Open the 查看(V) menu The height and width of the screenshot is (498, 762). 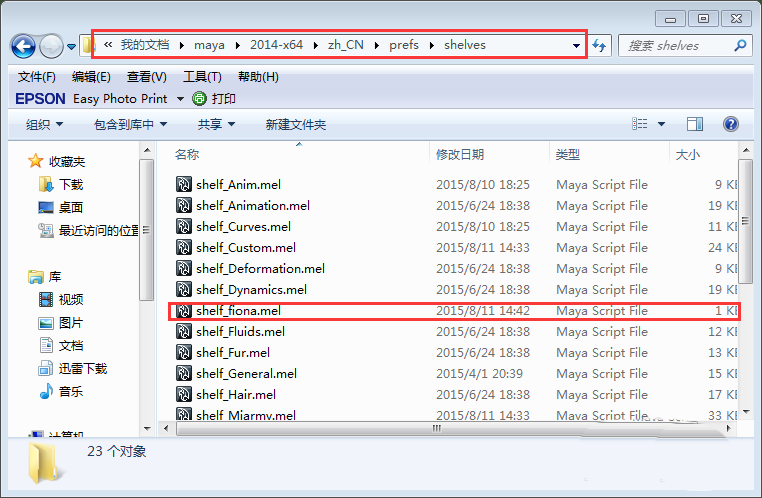[x=147, y=77]
